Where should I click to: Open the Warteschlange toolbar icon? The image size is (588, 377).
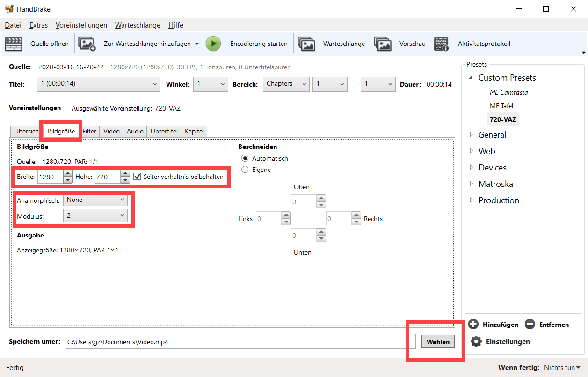coord(306,44)
